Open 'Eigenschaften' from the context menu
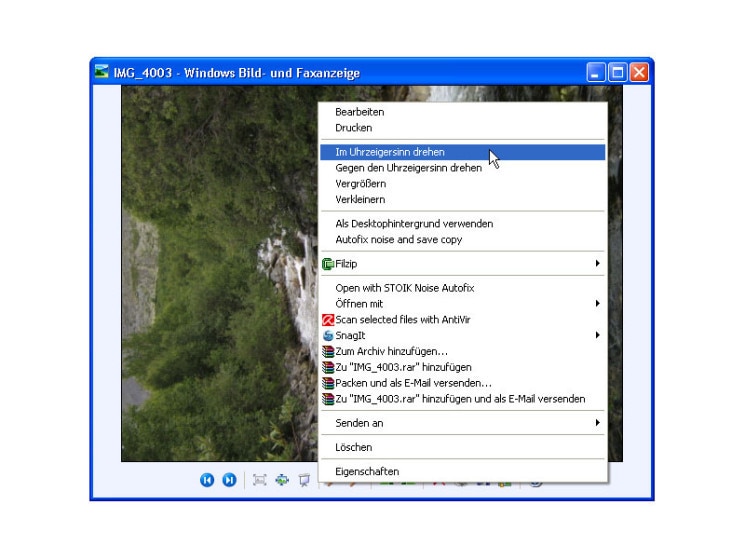Viewport: 745px width, 559px height. [367, 471]
